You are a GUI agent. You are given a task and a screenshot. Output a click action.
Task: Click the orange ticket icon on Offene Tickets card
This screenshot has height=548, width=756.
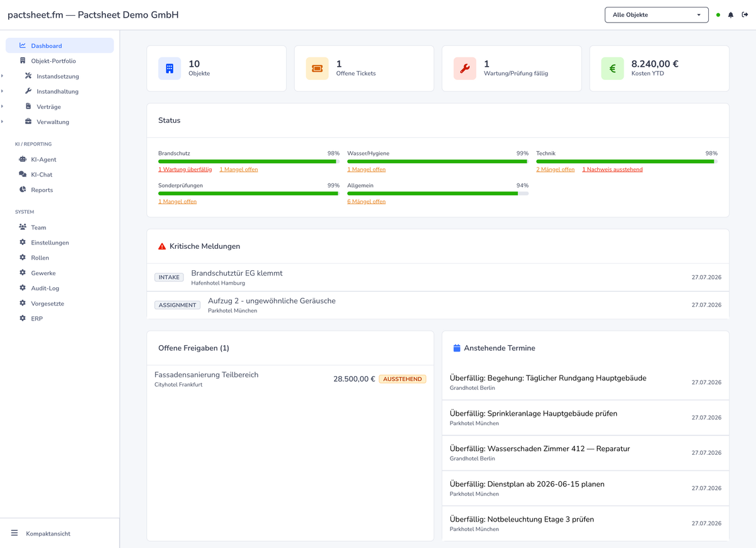[x=317, y=69]
